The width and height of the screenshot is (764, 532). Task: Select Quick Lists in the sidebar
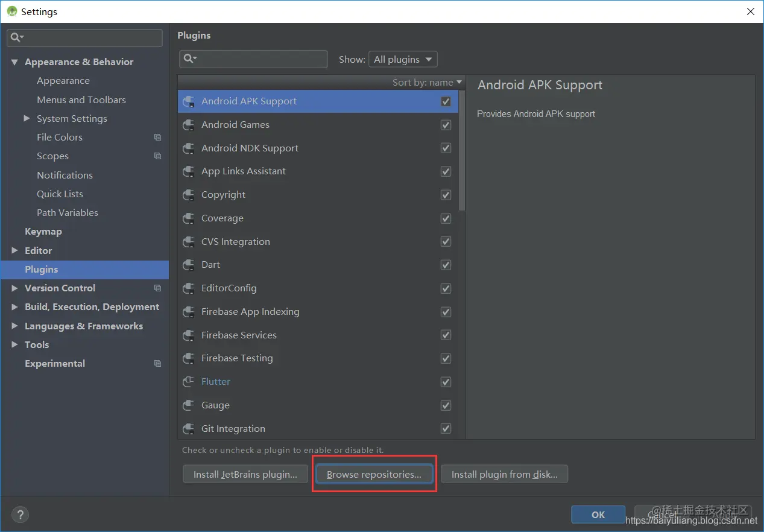click(60, 194)
